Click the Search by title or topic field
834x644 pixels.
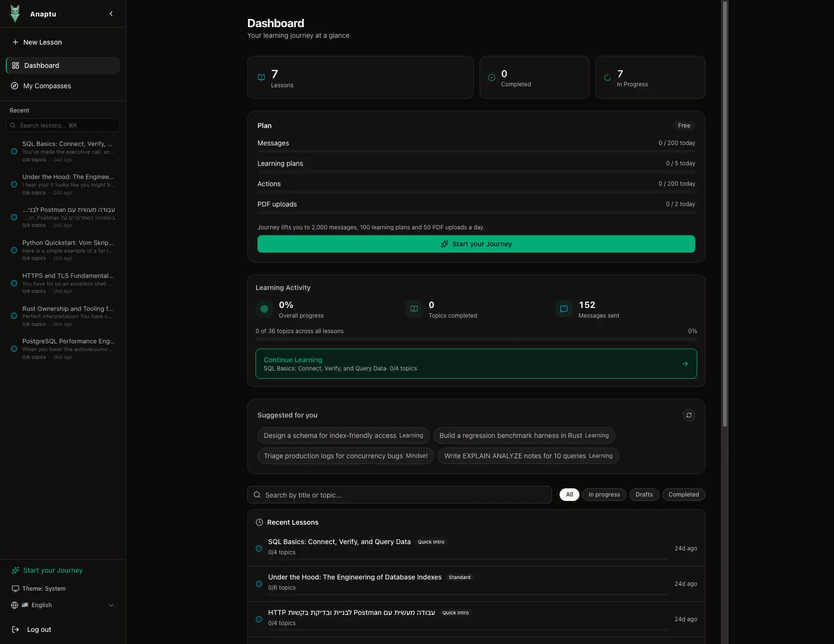tap(400, 495)
